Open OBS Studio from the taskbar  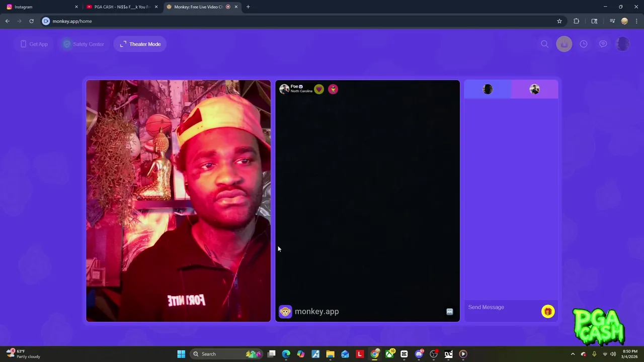click(x=434, y=354)
